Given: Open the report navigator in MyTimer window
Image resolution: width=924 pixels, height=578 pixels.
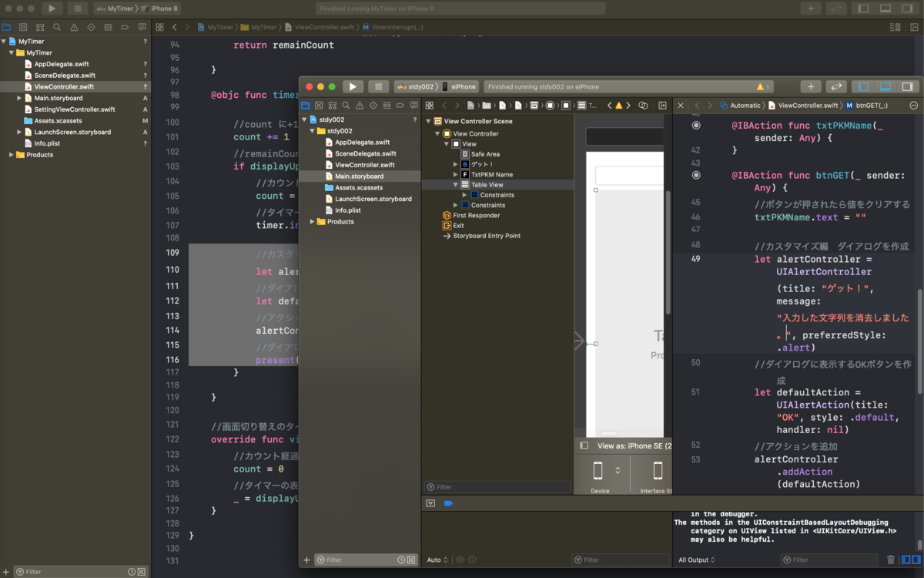Looking at the screenshot, I should pyautogui.click(x=142, y=26).
